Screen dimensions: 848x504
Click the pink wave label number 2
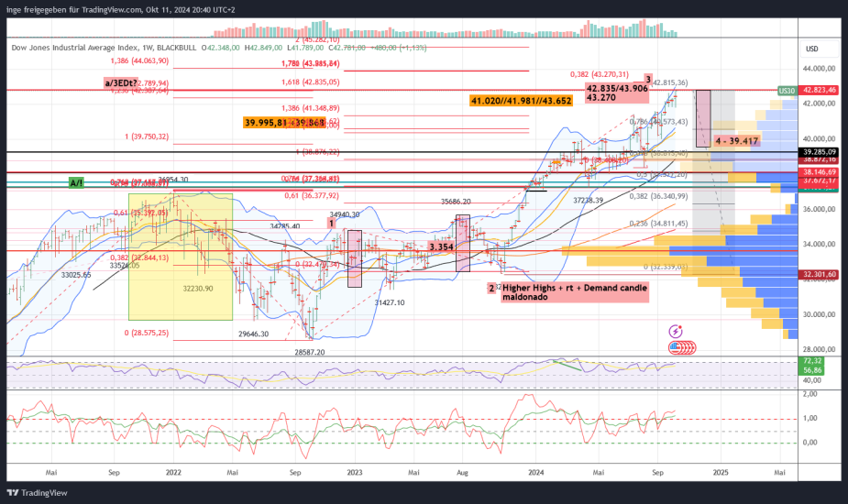pos(491,288)
